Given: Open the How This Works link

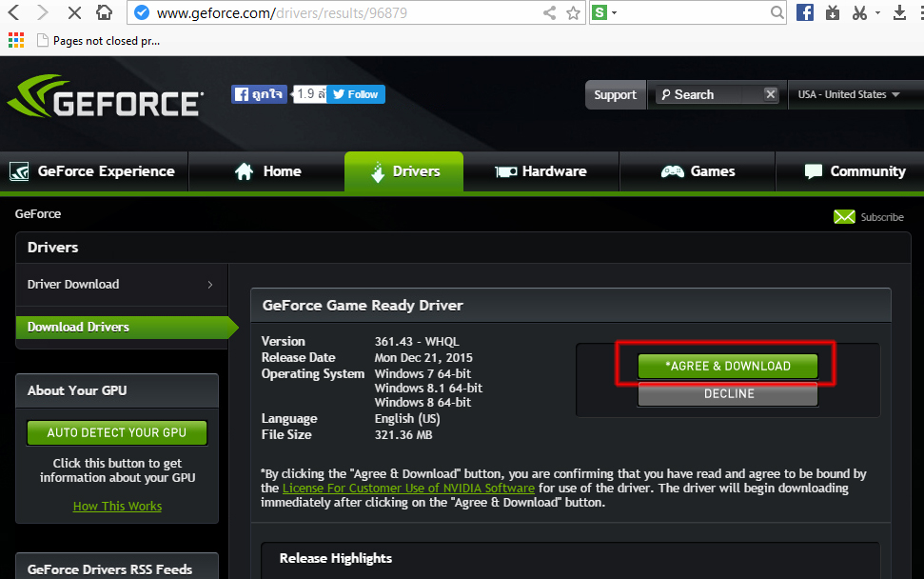Looking at the screenshot, I should [x=117, y=506].
